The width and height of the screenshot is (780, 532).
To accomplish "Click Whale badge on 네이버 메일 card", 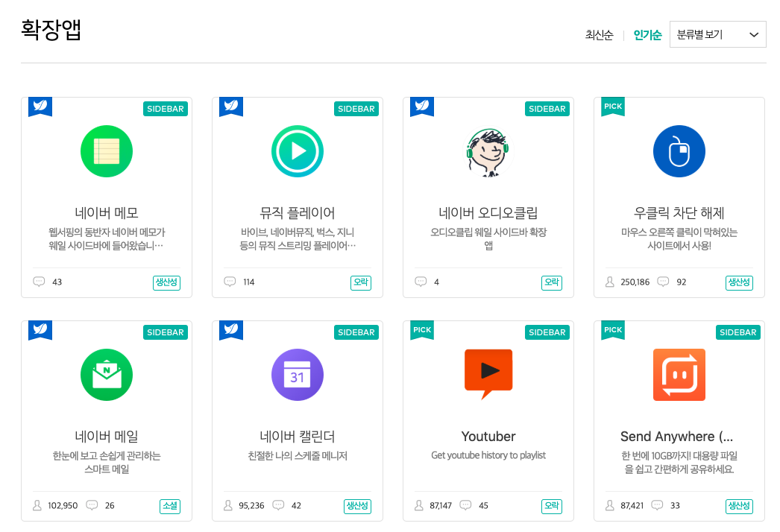I will 40,330.
